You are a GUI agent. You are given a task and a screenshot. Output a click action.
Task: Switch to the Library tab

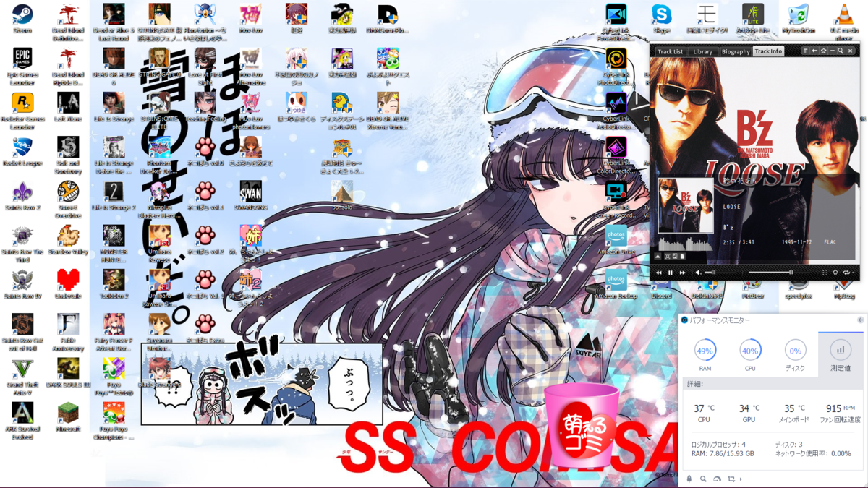pos(702,51)
